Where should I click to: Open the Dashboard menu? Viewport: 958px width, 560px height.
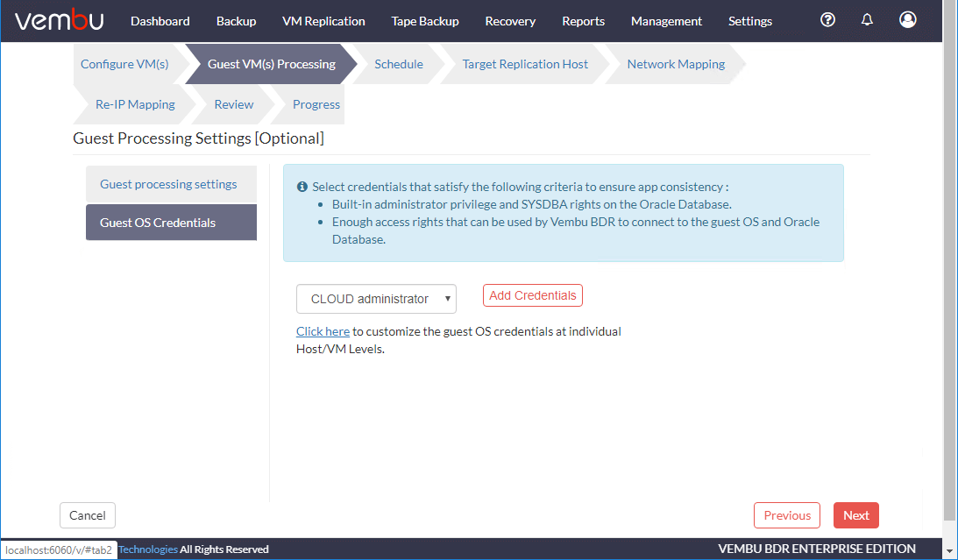click(160, 21)
